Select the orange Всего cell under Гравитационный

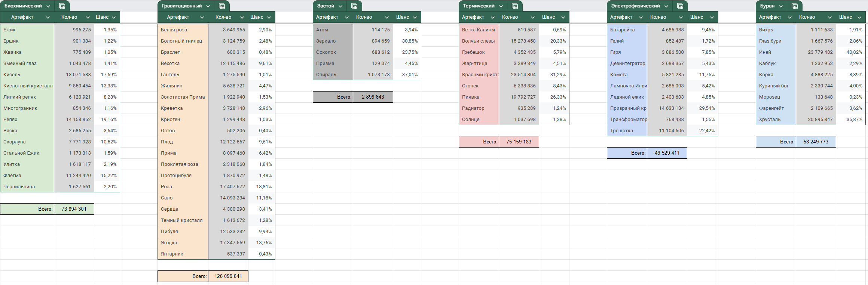(x=183, y=276)
